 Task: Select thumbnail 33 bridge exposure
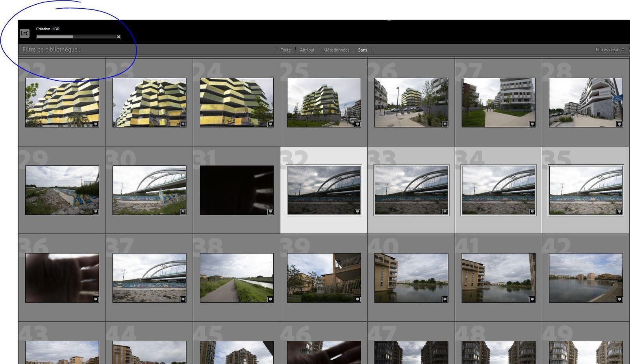tap(411, 190)
